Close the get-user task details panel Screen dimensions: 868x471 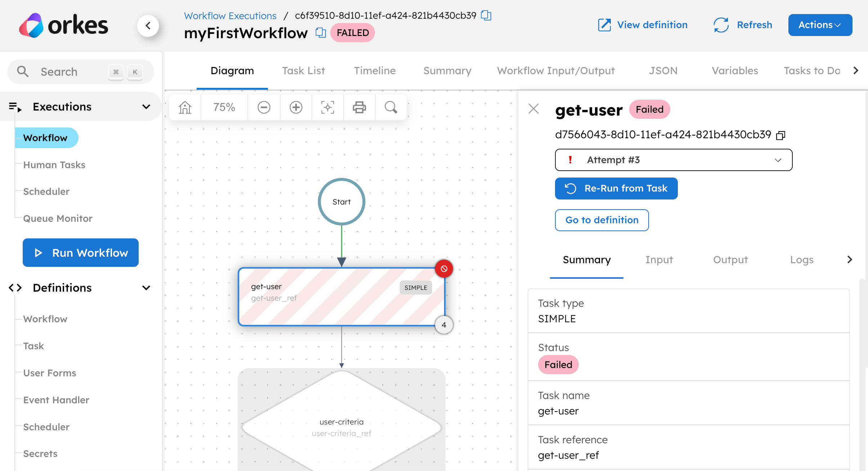533,109
